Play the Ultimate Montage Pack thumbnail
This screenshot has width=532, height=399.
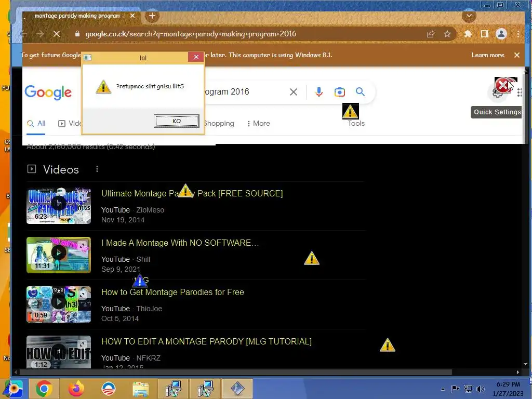(x=59, y=206)
